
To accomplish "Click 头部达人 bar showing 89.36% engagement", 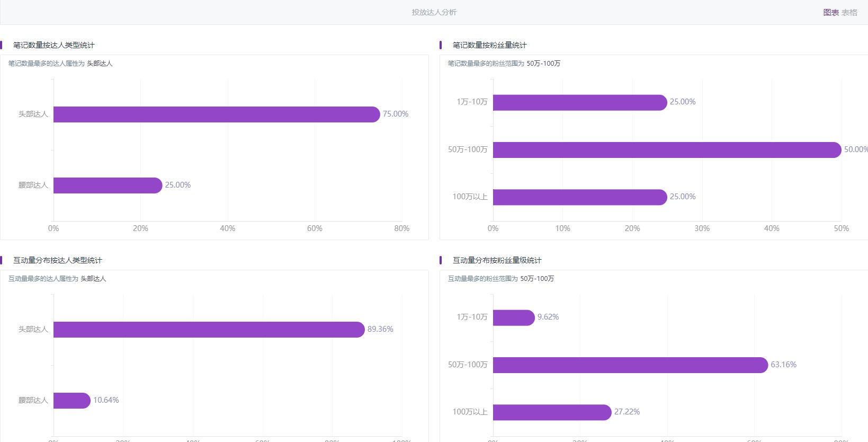I will click(x=209, y=330).
